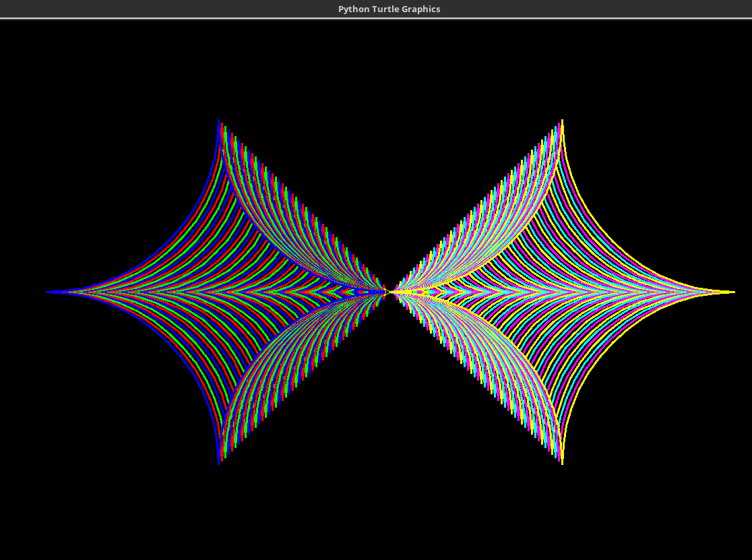Click the bottom cusp of the right shape
The height and width of the screenshot is (560, 752).
[x=562, y=461]
